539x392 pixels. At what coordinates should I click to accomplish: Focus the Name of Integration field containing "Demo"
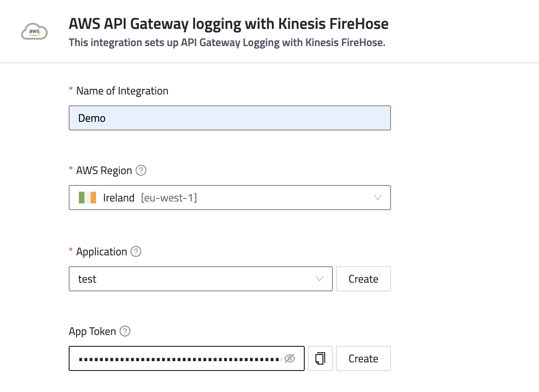(x=230, y=118)
